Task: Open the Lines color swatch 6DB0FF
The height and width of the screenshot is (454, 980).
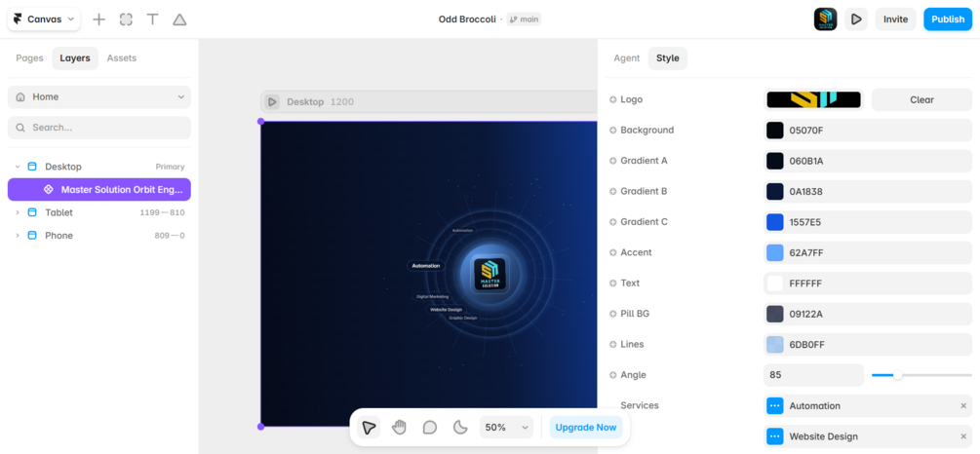Action: (775, 345)
